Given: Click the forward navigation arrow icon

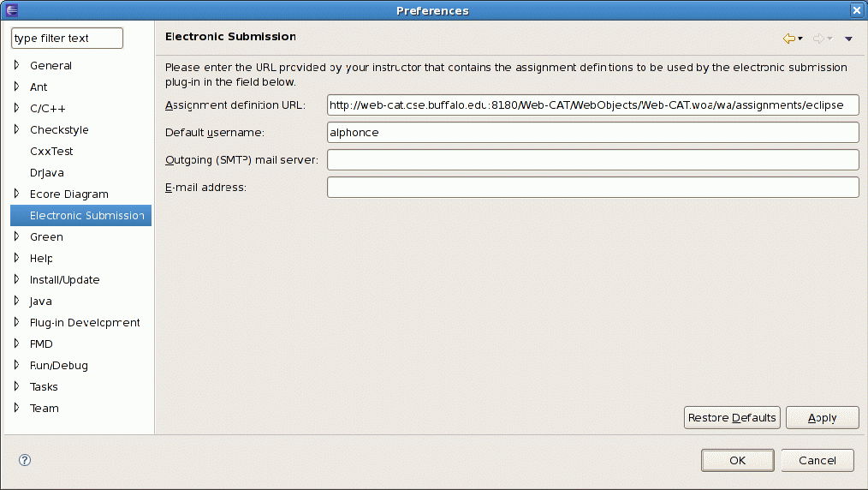Looking at the screenshot, I should (818, 39).
